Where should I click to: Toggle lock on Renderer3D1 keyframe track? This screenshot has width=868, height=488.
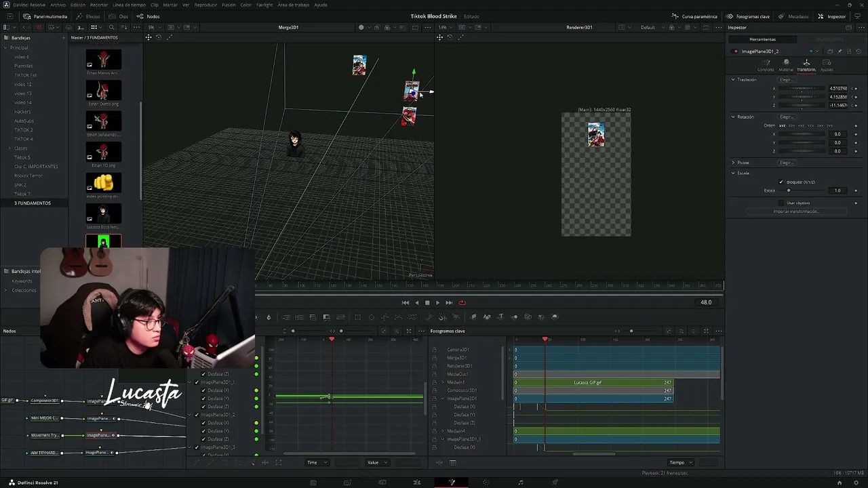coord(435,366)
